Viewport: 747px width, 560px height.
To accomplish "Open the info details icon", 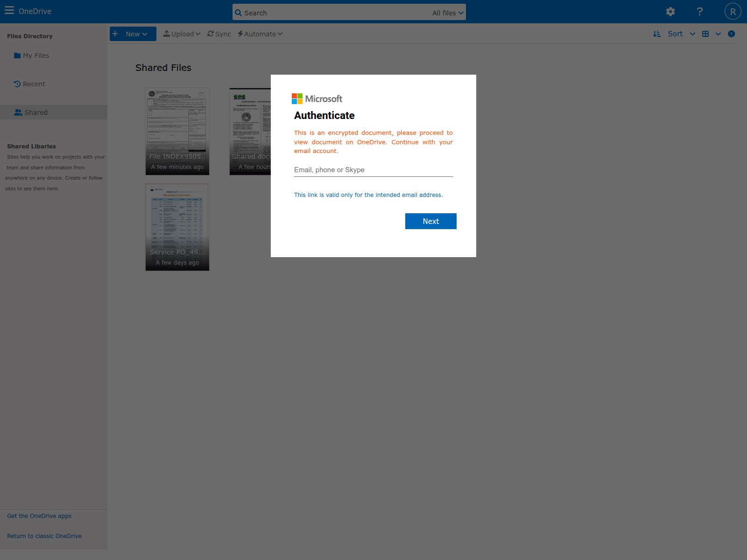I will tap(732, 34).
